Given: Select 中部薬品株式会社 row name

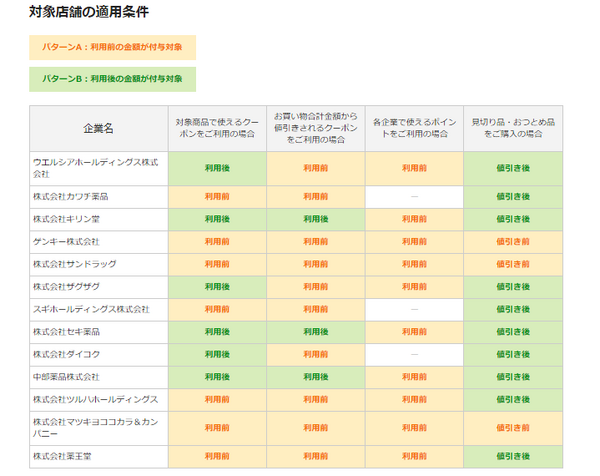Looking at the screenshot, I should point(99,377).
